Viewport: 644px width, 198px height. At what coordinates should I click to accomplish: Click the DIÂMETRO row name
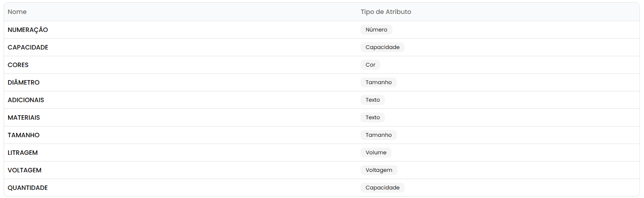pyautogui.click(x=24, y=82)
